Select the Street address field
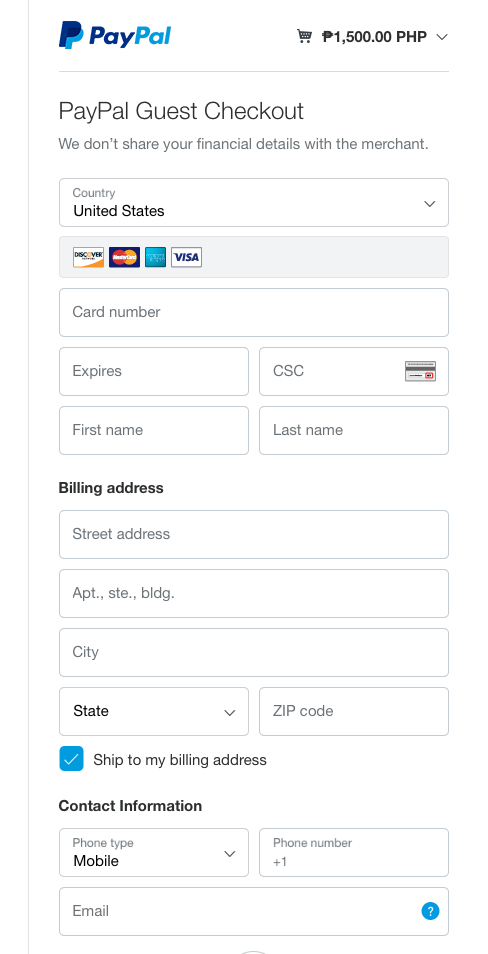This screenshot has width=488, height=954. [x=254, y=534]
